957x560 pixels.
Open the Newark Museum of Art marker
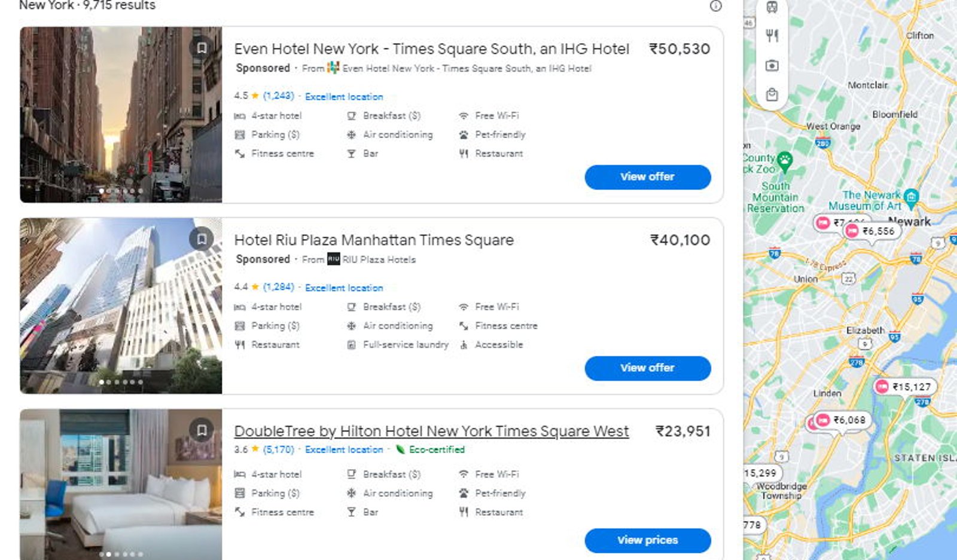911,197
